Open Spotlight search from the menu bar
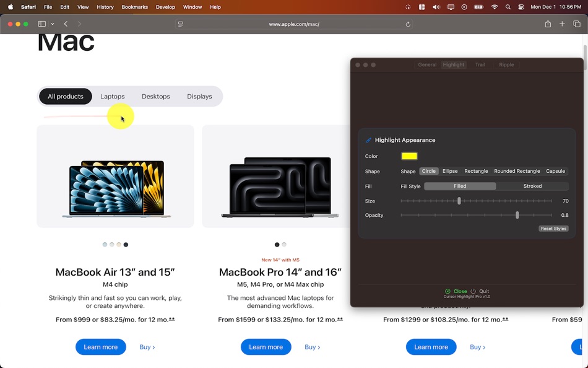588x368 pixels. (508, 7)
